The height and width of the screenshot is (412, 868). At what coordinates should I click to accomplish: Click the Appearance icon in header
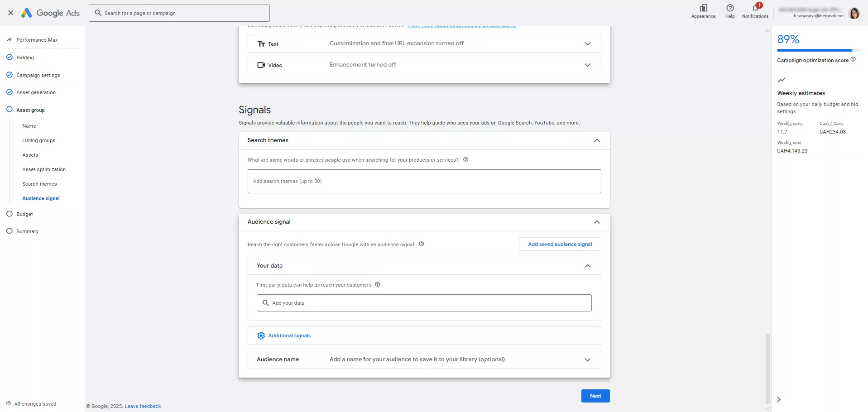click(x=703, y=8)
